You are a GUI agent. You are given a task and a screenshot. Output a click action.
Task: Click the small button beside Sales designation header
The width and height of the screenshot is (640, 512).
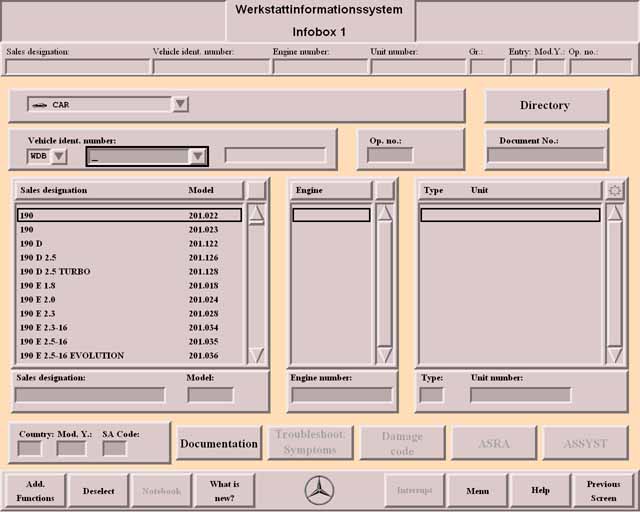(x=256, y=190)
